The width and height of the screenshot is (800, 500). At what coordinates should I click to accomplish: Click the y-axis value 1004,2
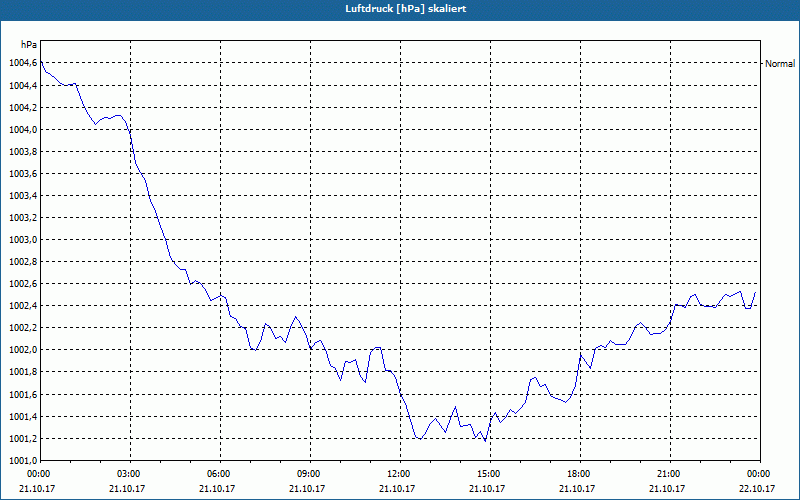click(x=23, y=108)
